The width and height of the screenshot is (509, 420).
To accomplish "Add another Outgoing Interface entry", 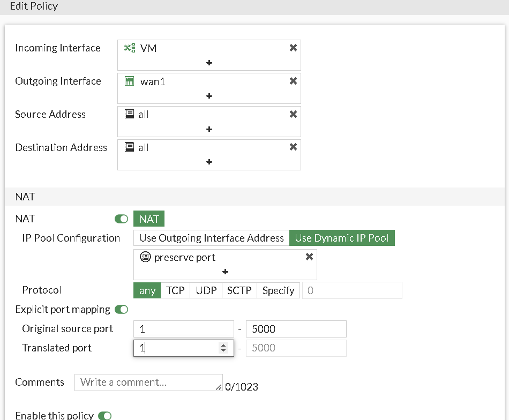I will (209, 96).
